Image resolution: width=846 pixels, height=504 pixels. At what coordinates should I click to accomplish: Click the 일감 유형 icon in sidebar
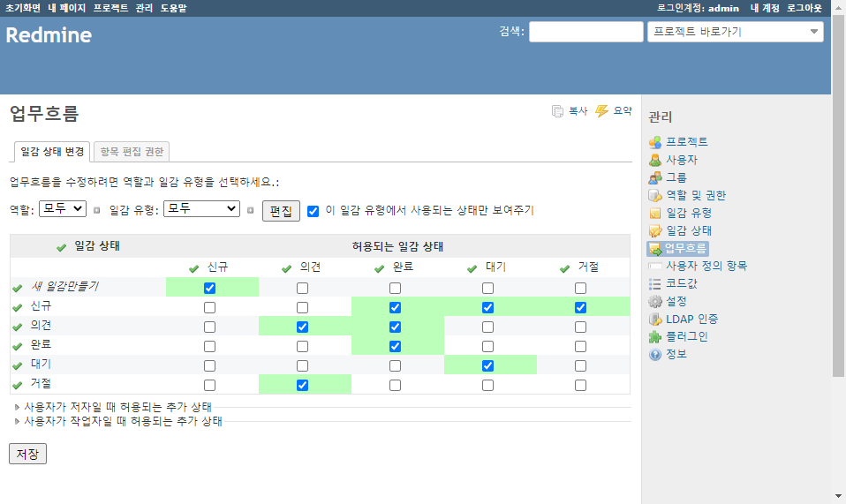655,214
